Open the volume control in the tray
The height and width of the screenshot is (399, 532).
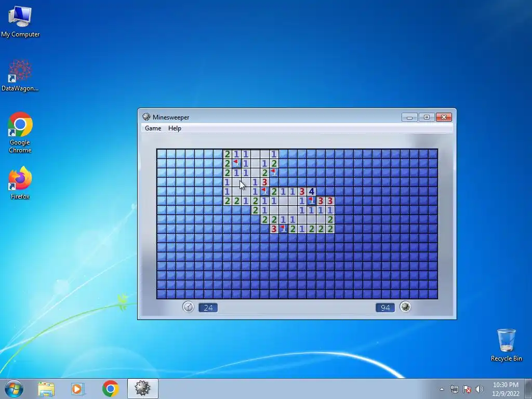(x=480, y=389)
